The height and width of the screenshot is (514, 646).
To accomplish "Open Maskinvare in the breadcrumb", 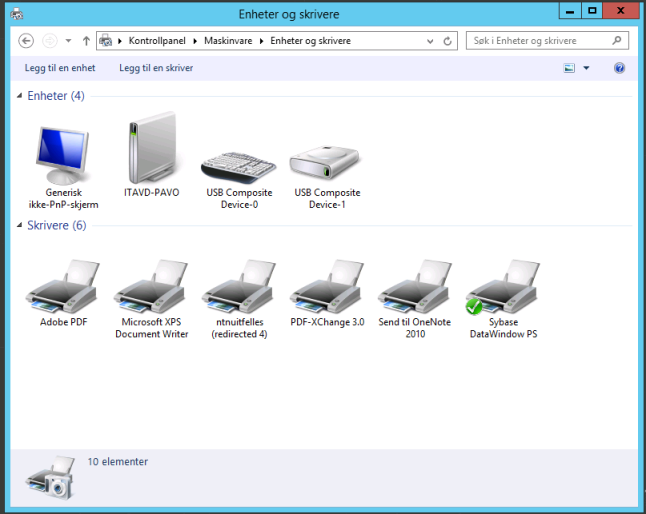I will point(228,41).
